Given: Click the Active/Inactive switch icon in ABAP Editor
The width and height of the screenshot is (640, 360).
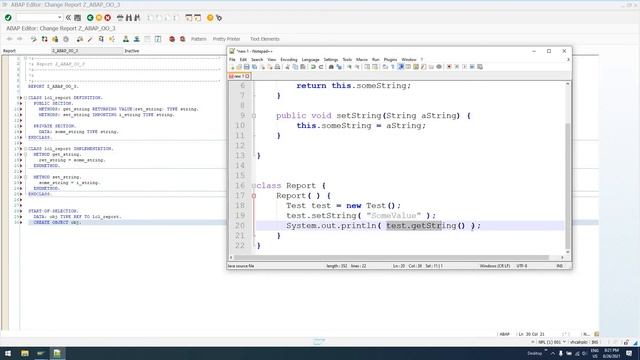Looking at the screenshot, I should (x=44, y=39).
